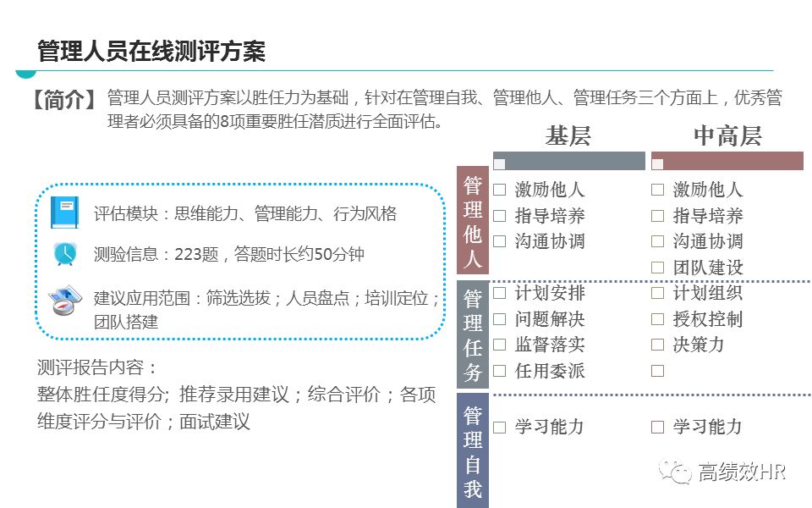
Task: Tick the 基层 指导培养 checkbox
Action: point(499,216)
